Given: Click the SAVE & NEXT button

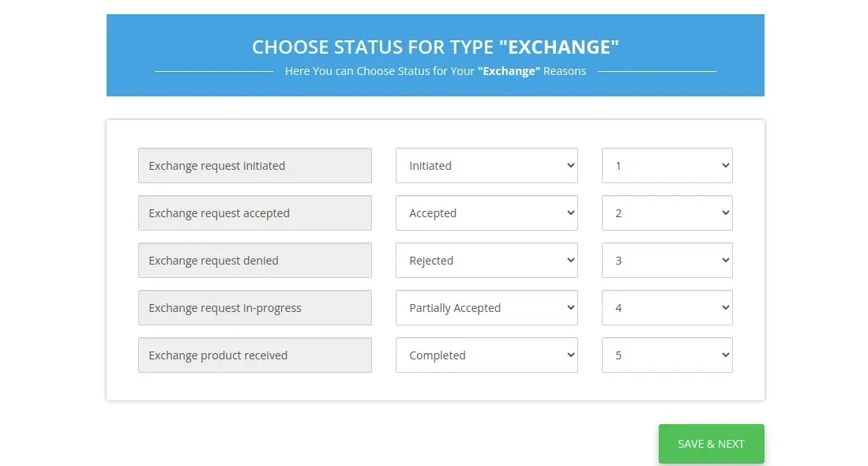Looking at the screenshot, I should click(710, 443).
